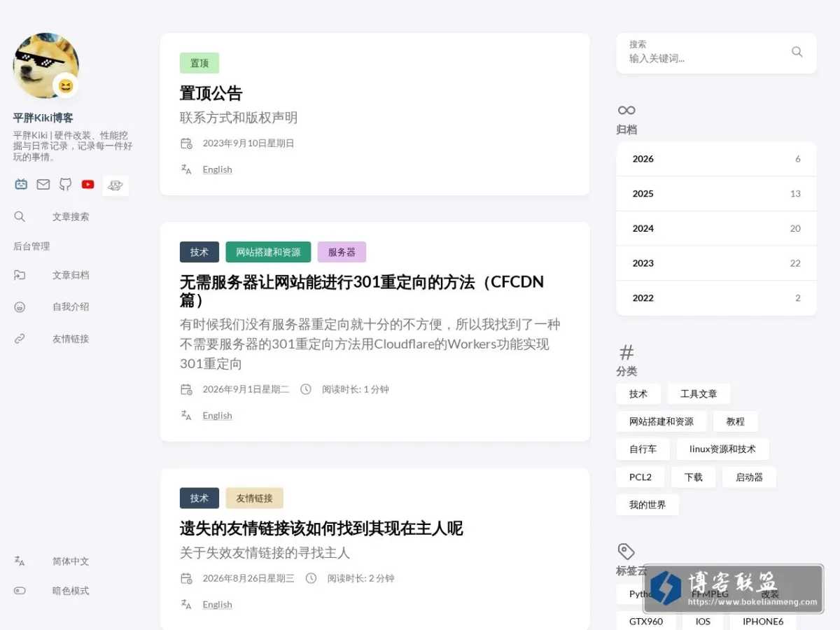
Task: Click the Doge avatar image
Action: tap(45, 65)
